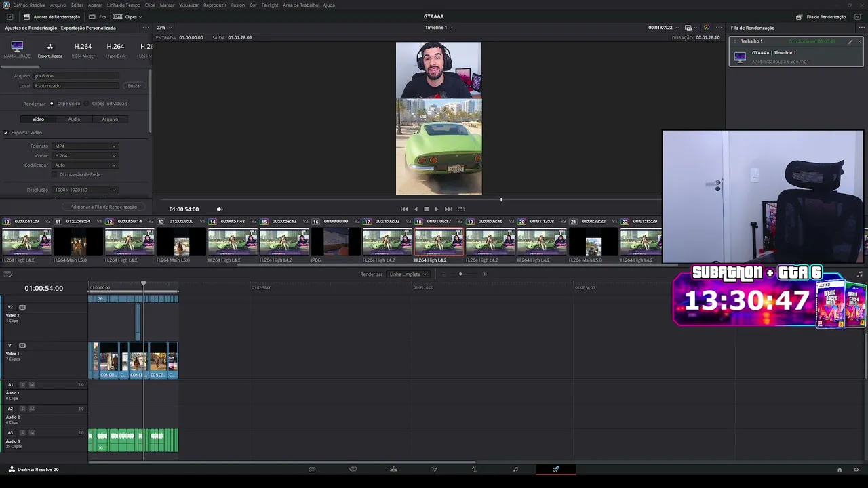Image resolution: width=868 pixels, height=488 pixels.
Task: Mute the viewer audio speaker icon
Action: pos(219,209)
